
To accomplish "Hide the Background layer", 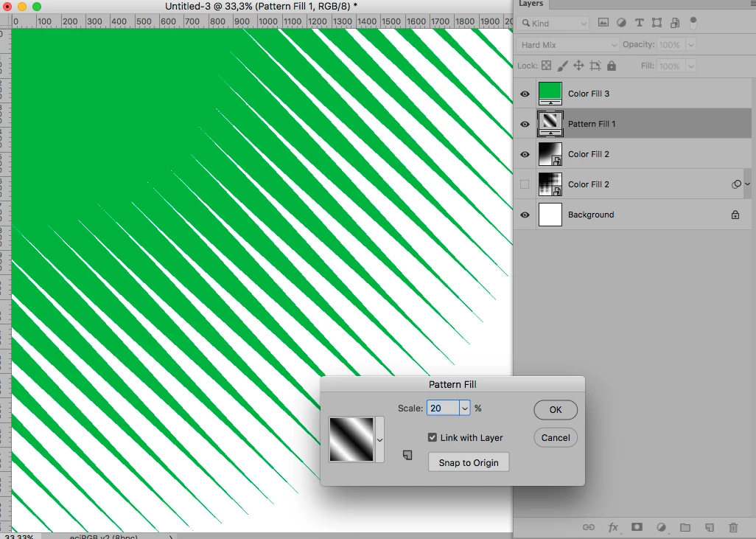I will coord(525,215).
